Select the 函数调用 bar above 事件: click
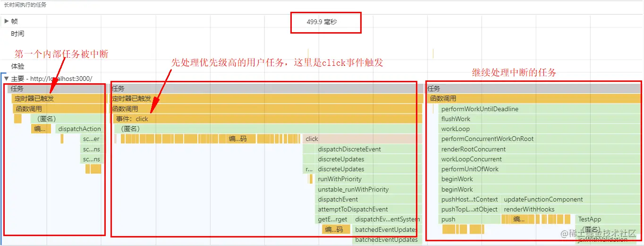This screenshot has width=644, height=246. [x=267, y=109]
